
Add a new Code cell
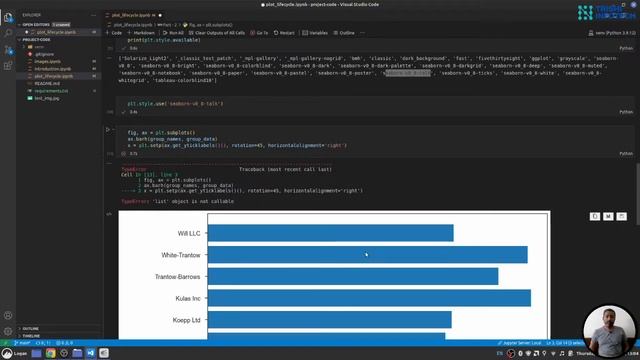point(114,33)
